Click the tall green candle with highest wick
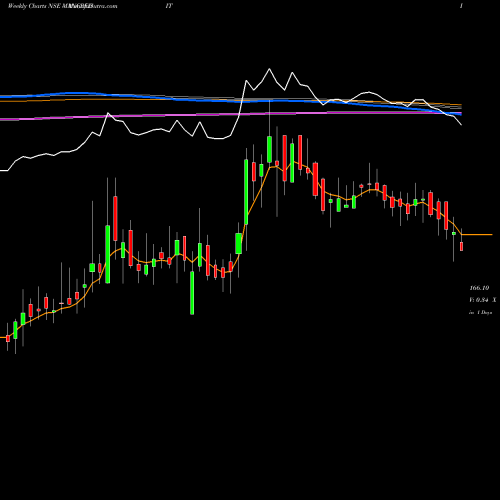The height and width of the screenshot is (500, 500). pyautogui.click(x=269, y=149)
